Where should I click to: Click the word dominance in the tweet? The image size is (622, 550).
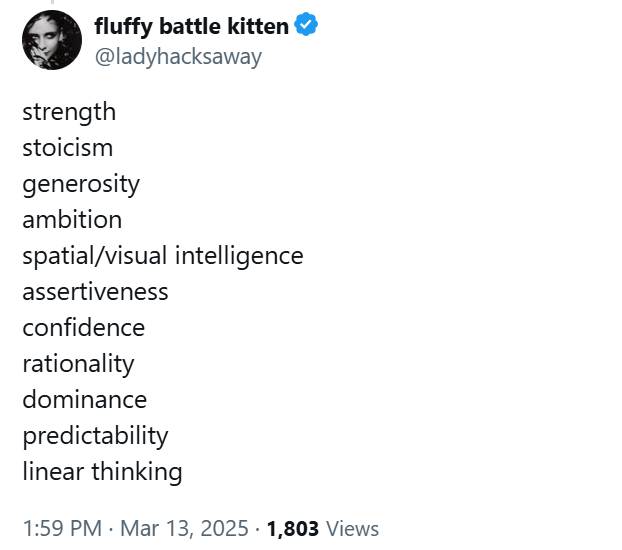click(85, 400)
